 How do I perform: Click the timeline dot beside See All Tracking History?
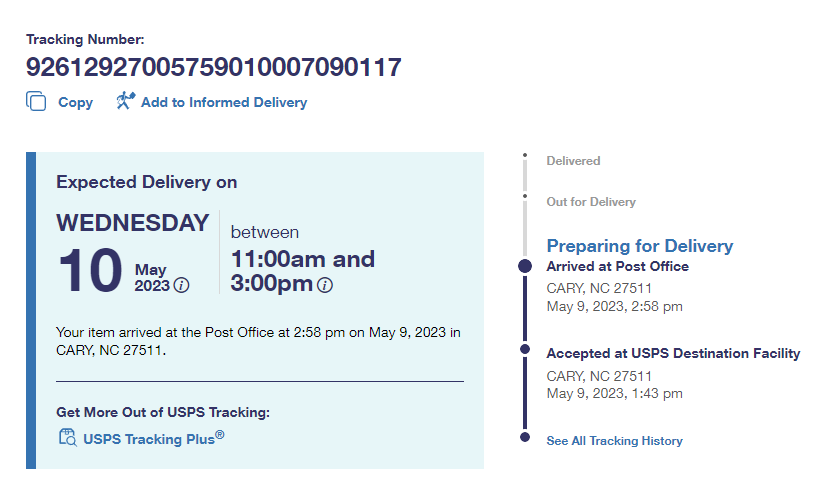525,437
